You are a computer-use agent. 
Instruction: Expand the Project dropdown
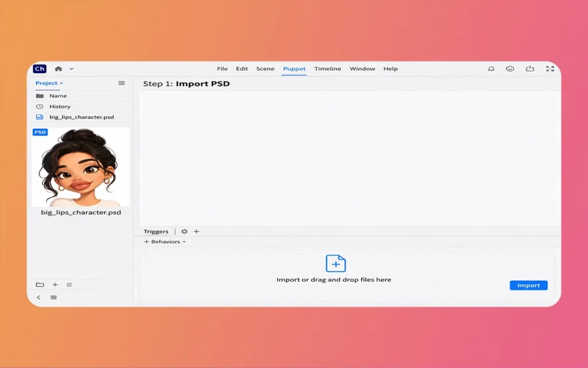49,83
